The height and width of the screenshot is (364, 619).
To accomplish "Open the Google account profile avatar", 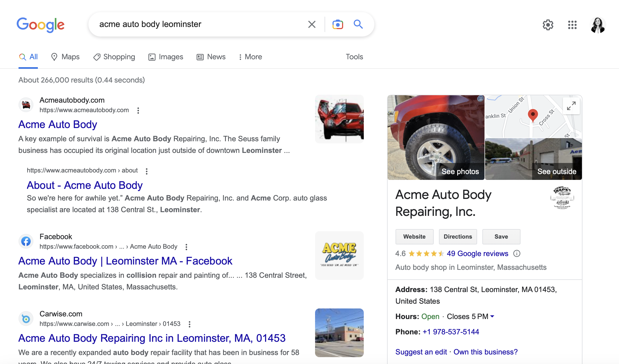I will click(598, 25).
